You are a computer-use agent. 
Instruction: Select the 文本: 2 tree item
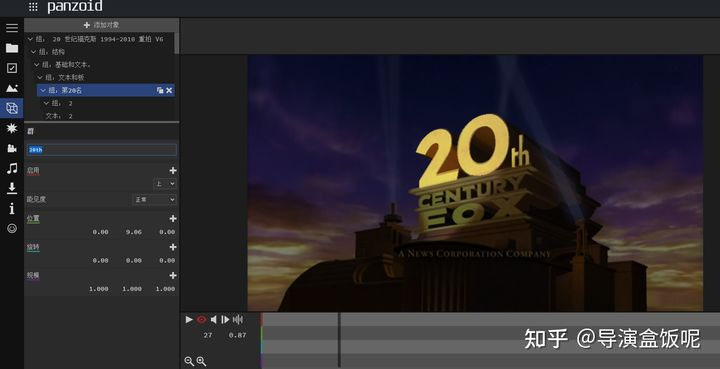pyautogui.click(x=59, y=116)
